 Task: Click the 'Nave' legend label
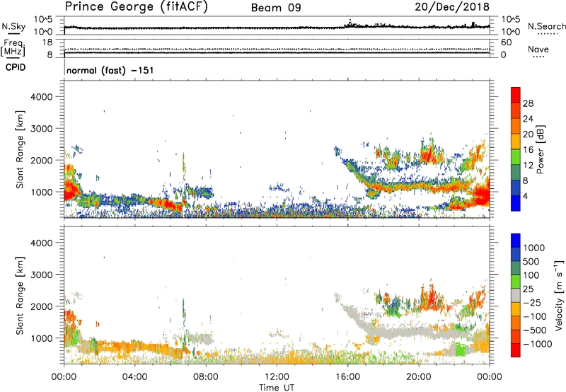coord(538,50)
